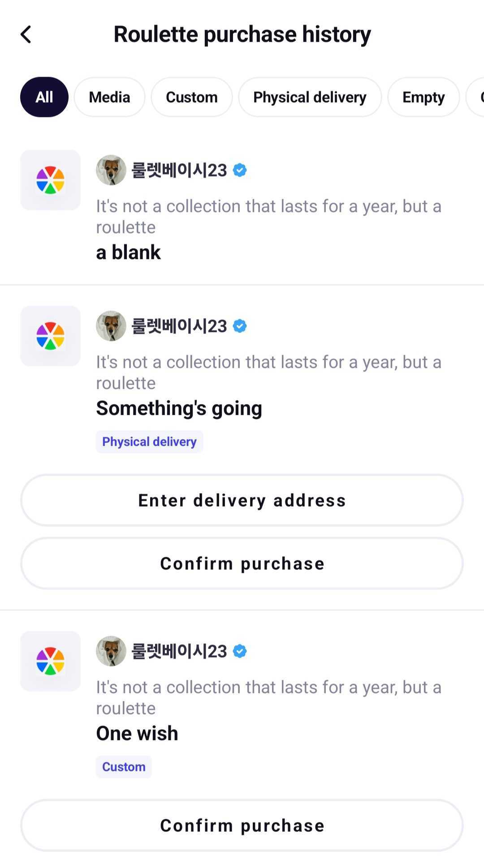
Task: Tap the back arrow icon
Action: (26, 34)
